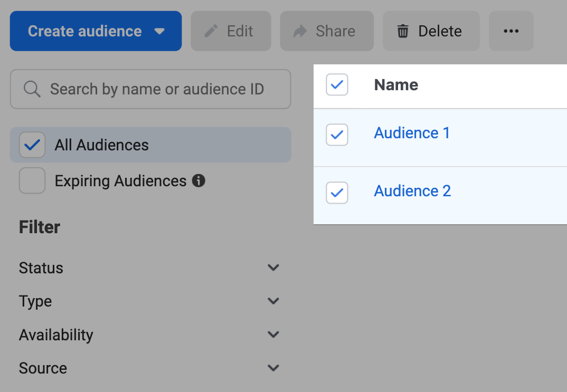Click the trash icon on Delete button
The height and width of the screenshot is (392, 567).
pos(403,31)
